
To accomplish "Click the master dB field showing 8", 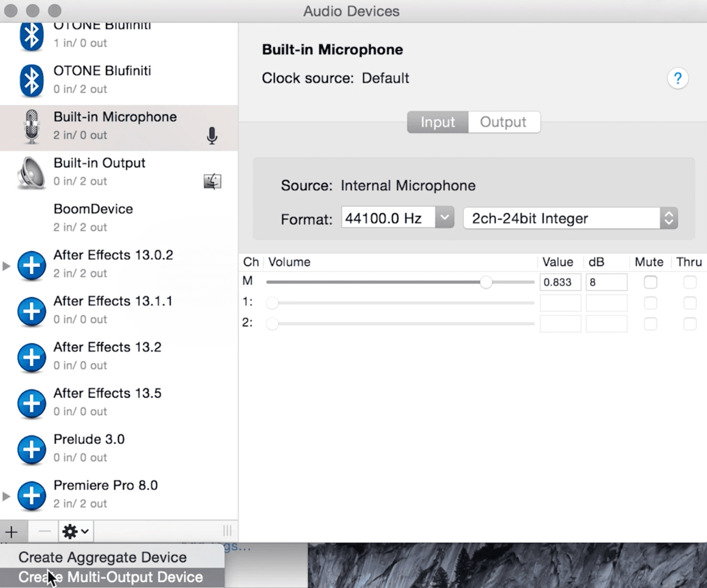I will pos(606,283).
